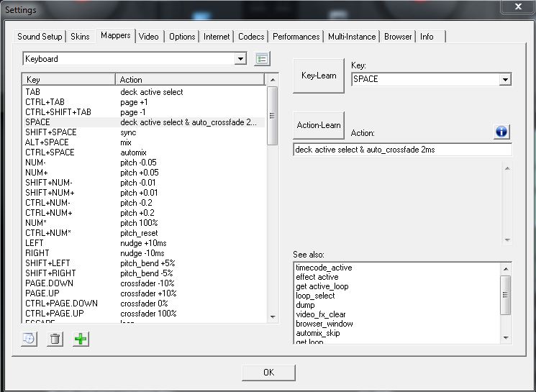Click the Action-Learn button
Viewport: 536px width, 392px height.
tap(319, 125)
